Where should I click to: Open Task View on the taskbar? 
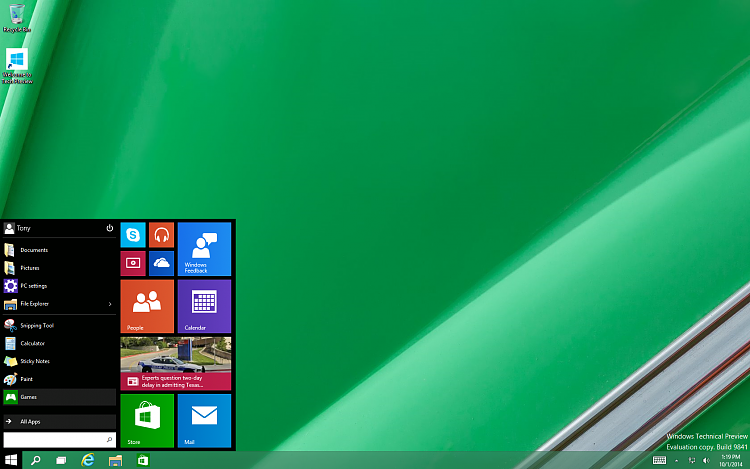pos(61,460)
